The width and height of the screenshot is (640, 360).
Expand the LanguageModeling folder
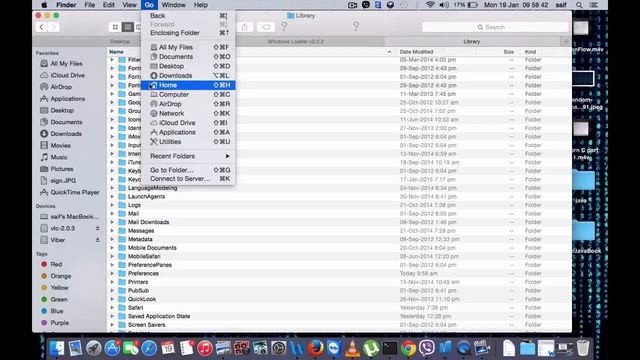(112, 188)
